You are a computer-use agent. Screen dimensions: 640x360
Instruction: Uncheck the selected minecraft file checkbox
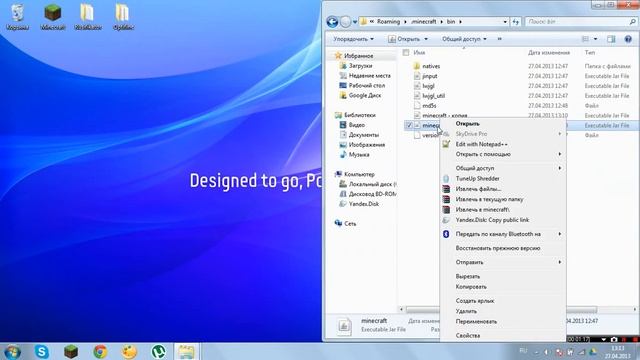(409, 126)
